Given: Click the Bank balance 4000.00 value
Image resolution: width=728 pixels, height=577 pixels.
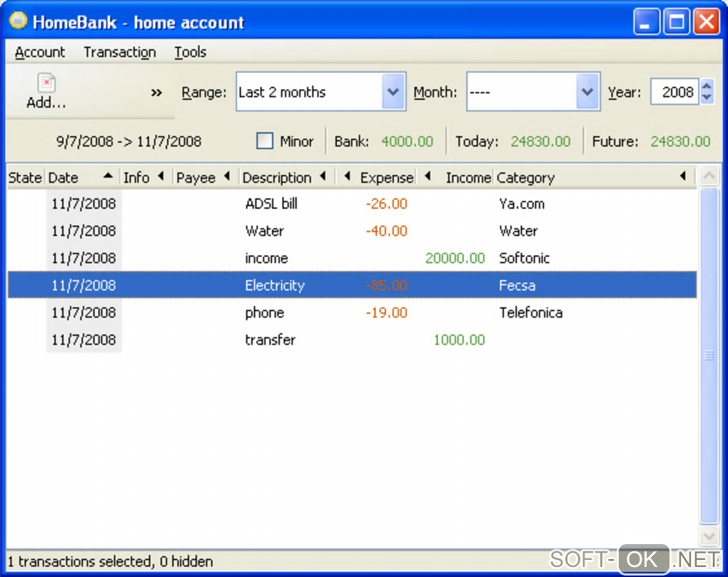Looking at the screenshot, I should pos(407,141).
